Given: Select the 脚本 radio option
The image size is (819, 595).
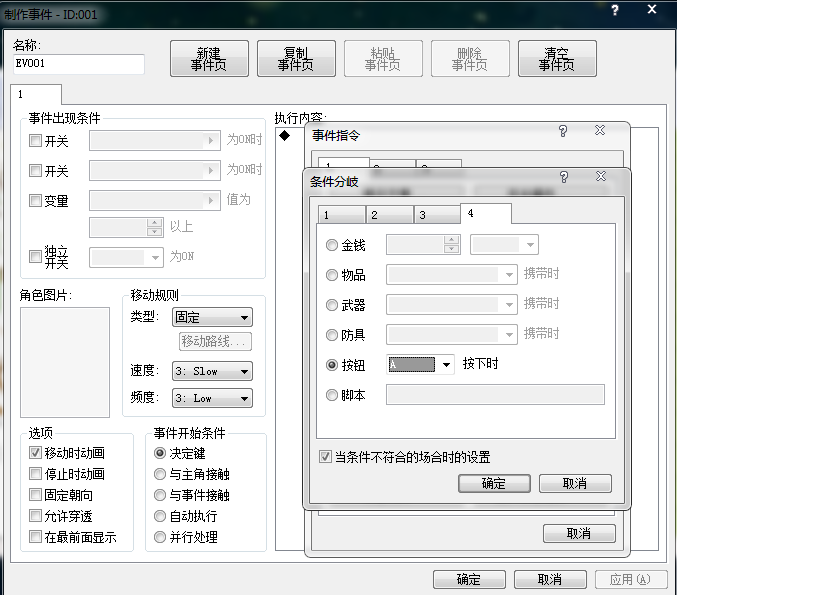Looking at the screenshot, I should tap(332, 395).
